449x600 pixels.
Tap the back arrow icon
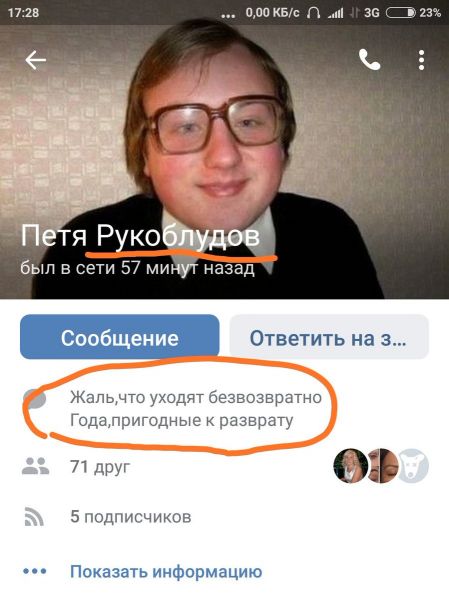36,60
